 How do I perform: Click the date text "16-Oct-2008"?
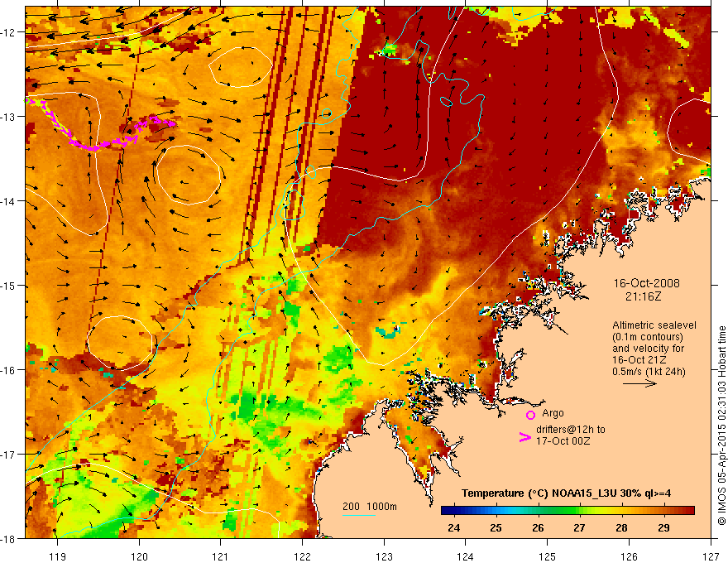click(x=646, y=283)
